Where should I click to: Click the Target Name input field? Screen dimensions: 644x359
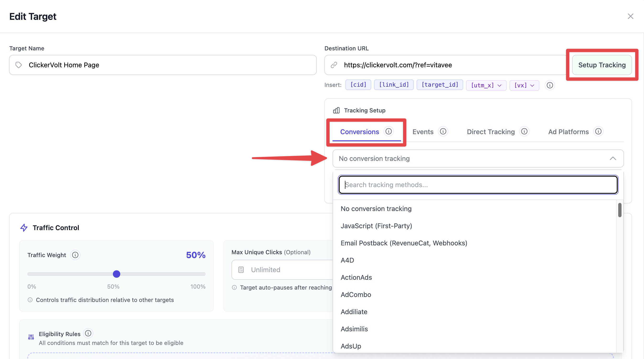click(163, 65)
